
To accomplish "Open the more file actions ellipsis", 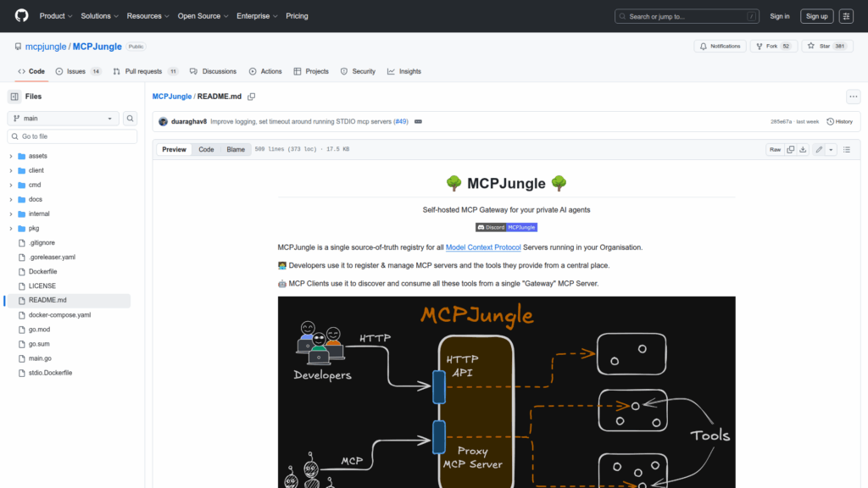I will pos(853,97).
